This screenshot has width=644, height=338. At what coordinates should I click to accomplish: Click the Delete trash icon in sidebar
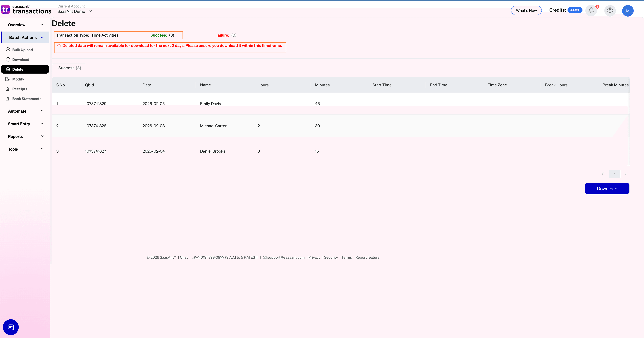tap(8, 69)
